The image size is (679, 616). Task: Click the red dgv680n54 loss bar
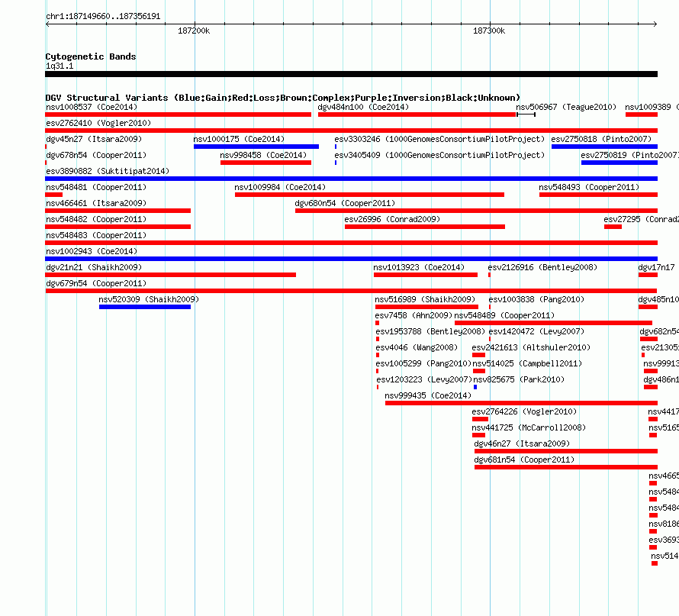pyautogui.click(x=476, y=211)
